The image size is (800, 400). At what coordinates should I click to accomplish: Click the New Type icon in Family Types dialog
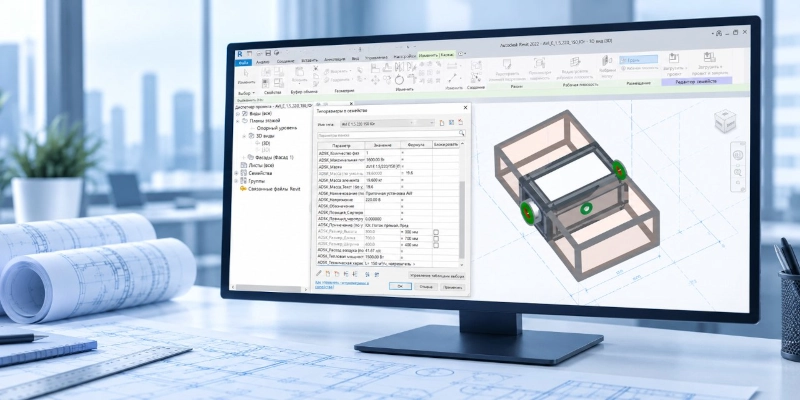pyautogui.click(x=442, y=123)
